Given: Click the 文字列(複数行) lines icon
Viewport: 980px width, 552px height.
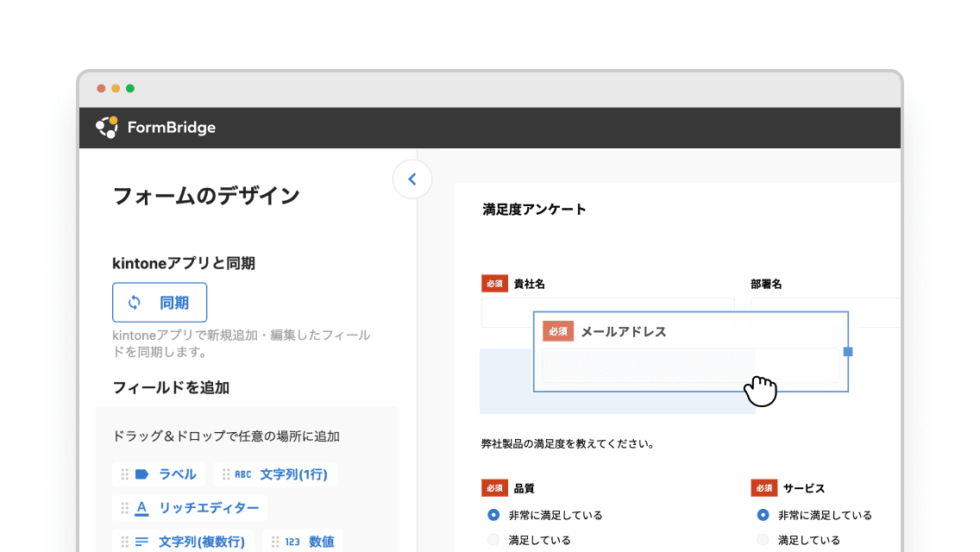Looking at the screenshot, I should click(x=142, y=542).
